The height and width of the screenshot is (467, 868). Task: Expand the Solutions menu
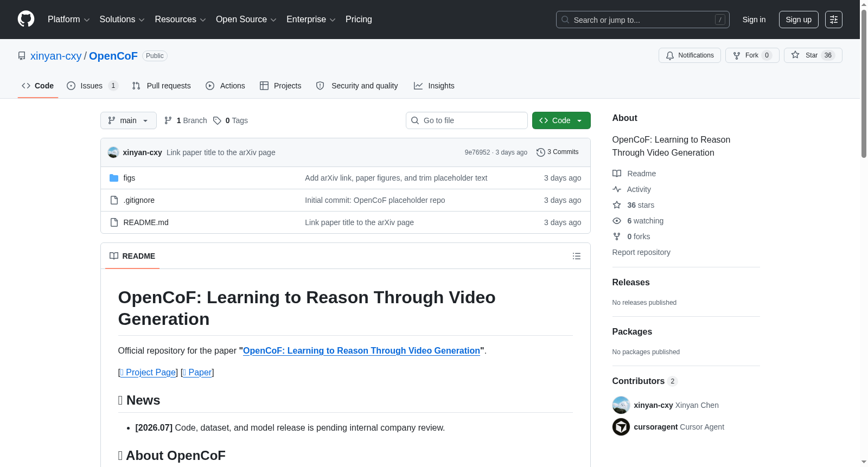[x=122, y=20]
